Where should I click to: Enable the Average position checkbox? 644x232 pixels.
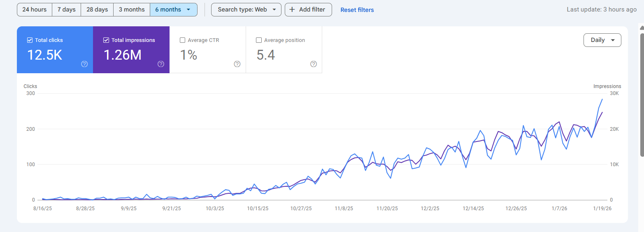(x=259, y=40)
